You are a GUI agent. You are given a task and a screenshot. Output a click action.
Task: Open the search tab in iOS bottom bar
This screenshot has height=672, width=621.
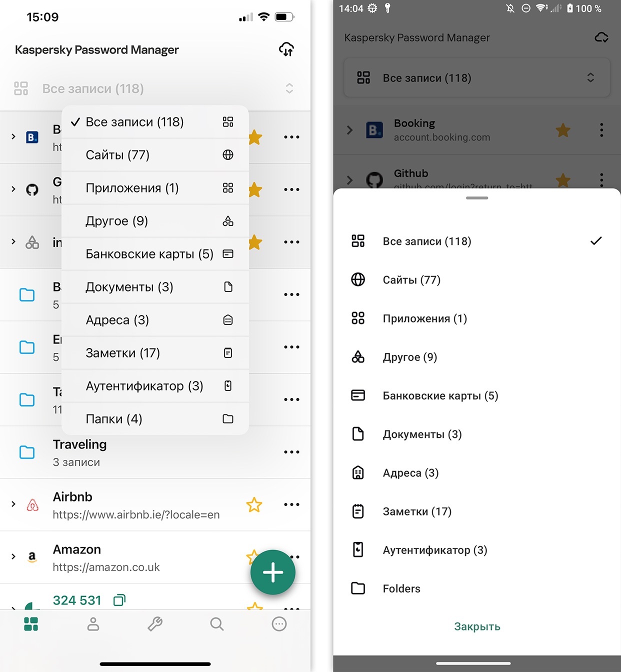point(217,624)
